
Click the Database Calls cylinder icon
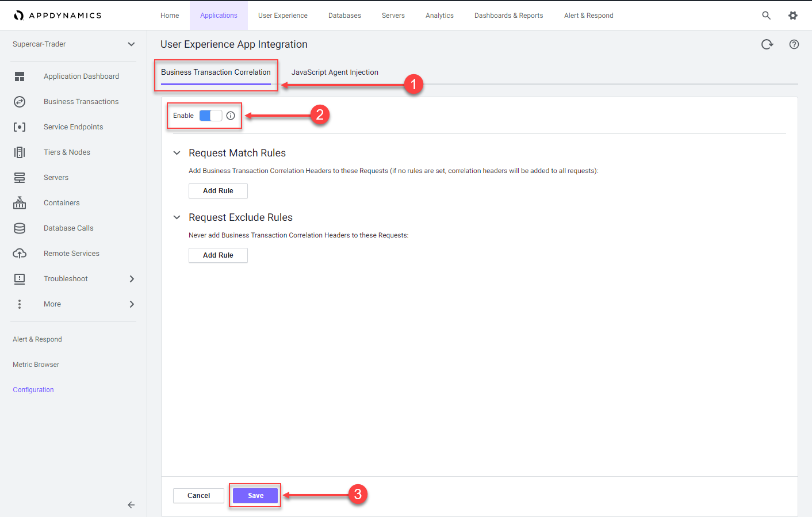20,228
